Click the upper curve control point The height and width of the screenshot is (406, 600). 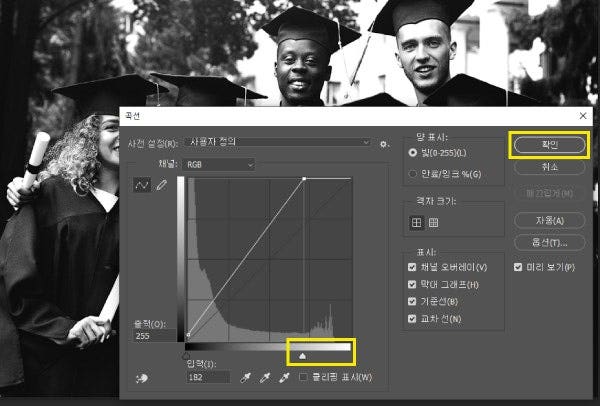pyautogui.click(x=304, y=179)
